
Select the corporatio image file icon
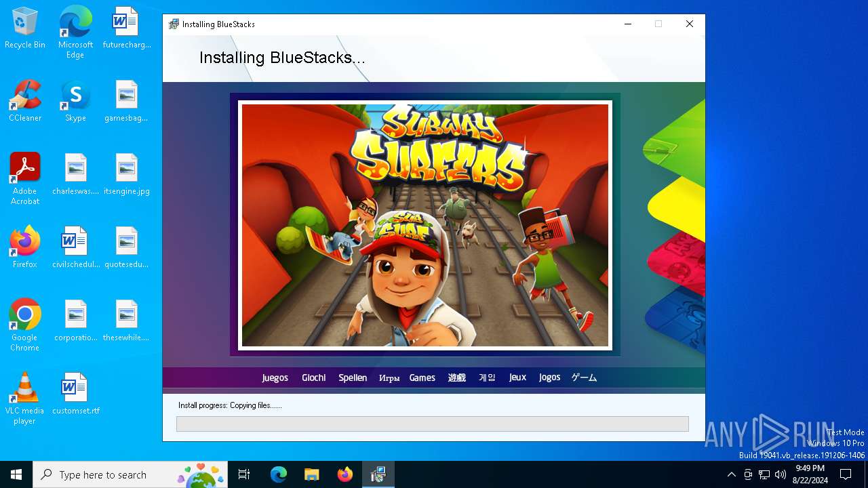[75, 321]
